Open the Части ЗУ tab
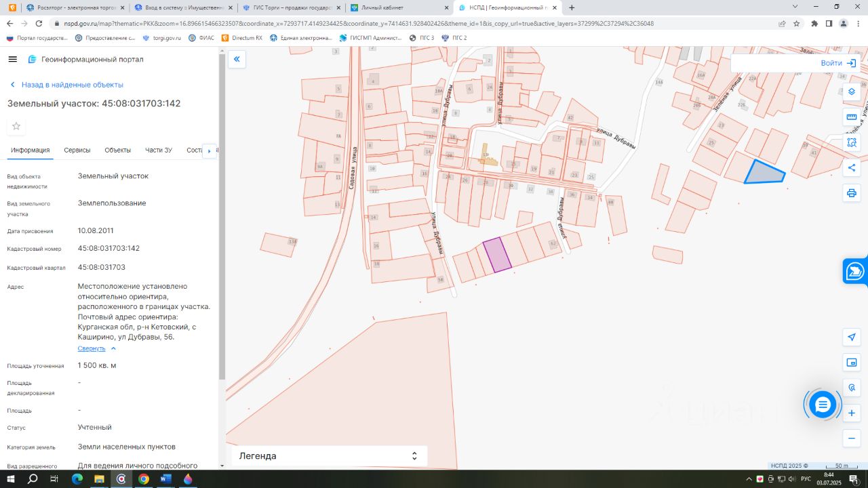868x488 pixels. [x=159, y=150]
